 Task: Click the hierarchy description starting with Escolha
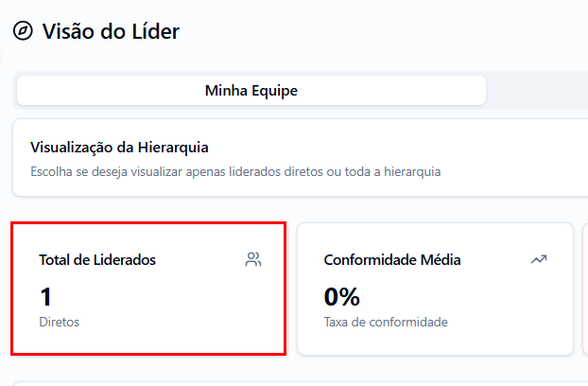point(235,172)
